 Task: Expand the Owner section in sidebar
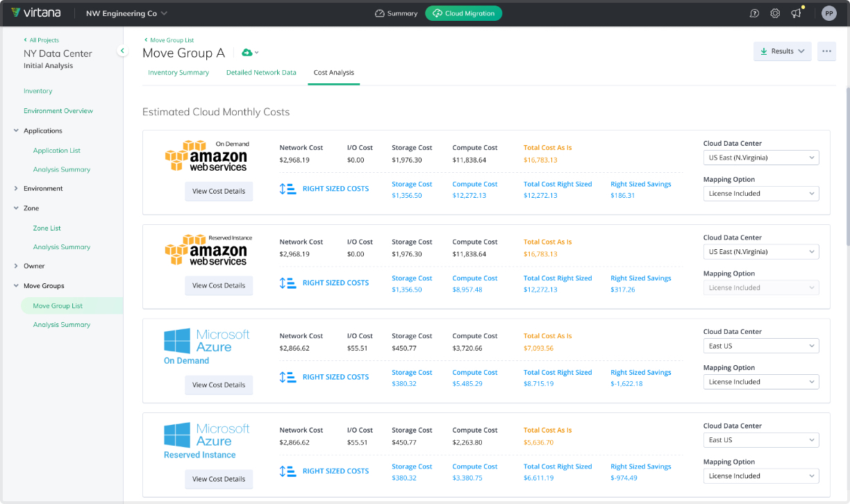[16, 267]
